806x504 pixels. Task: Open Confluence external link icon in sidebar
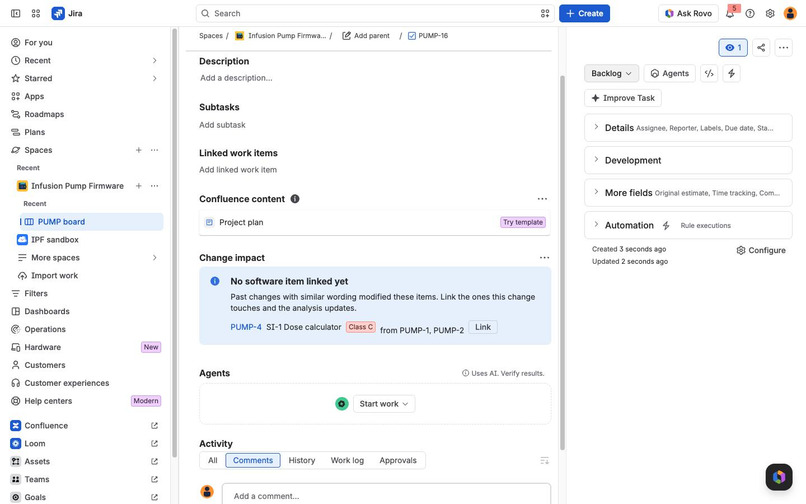(x=154, y=426)
